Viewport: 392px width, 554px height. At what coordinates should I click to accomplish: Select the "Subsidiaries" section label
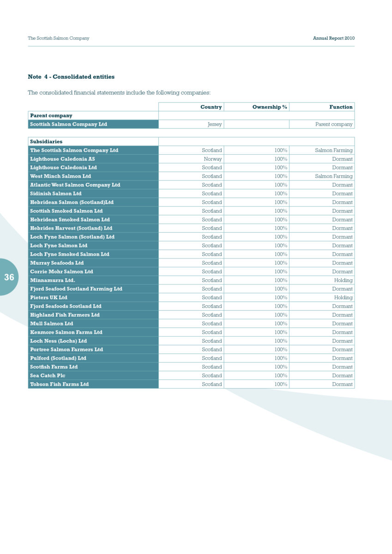click(x=46, y=141)
